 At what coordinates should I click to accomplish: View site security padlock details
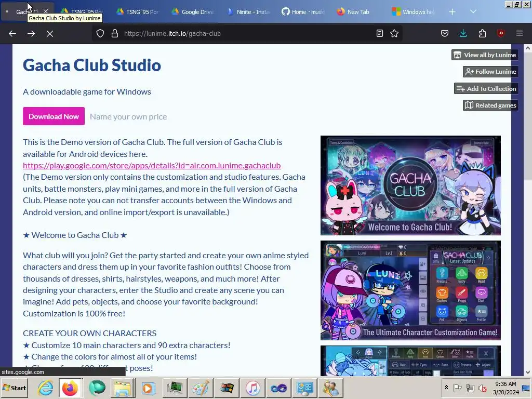pos(115,34)
